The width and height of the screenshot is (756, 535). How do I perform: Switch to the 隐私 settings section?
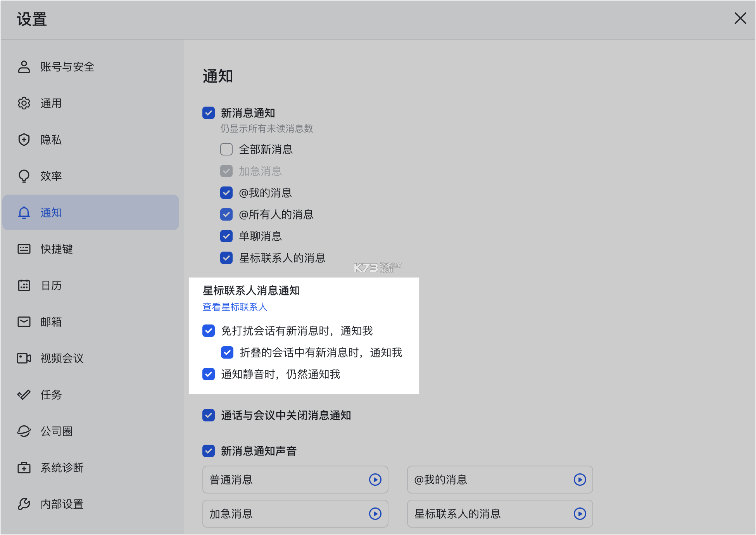pyautogui.click(x=91, y=140)
